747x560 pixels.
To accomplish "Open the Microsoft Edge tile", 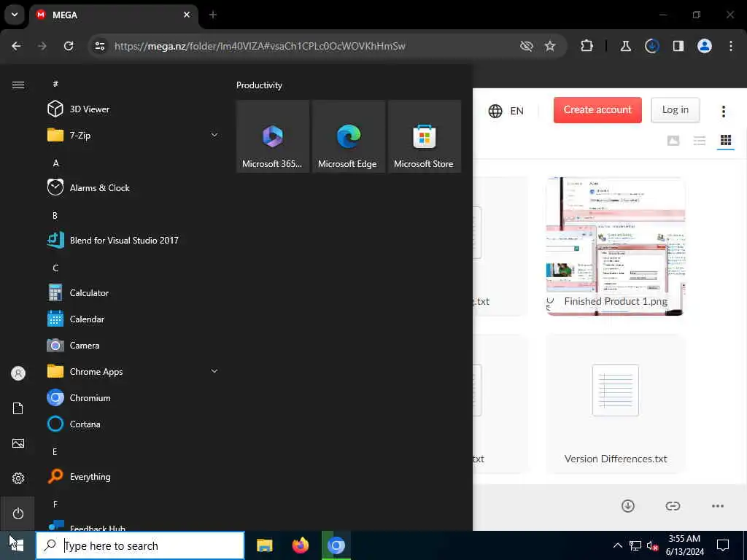I will [348, 136].
